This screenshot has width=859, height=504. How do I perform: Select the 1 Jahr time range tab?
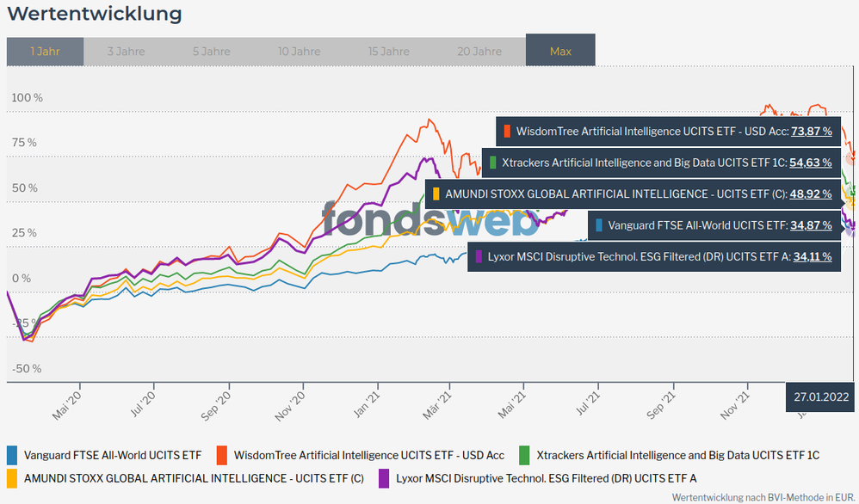[x=45, y=52]
